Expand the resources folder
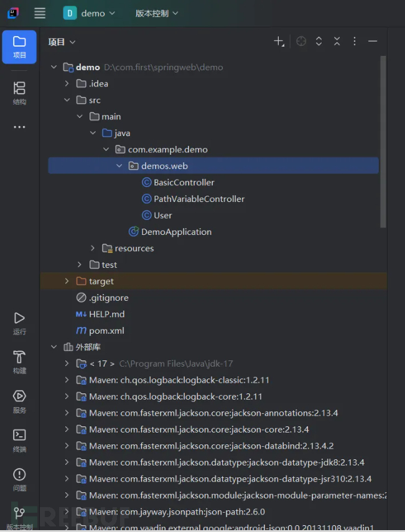This screenshot has width=405, height=532. pyautogui.click(x=93, y=249)
